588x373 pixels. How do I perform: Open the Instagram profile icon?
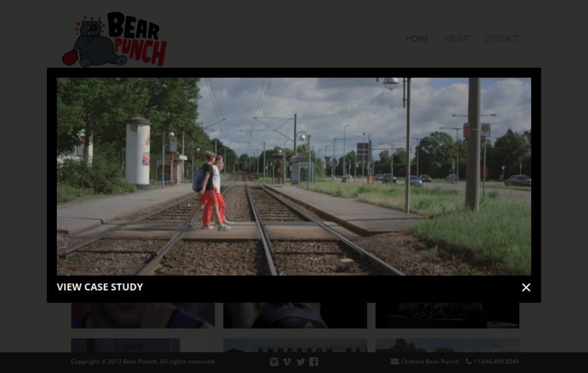coord(274,362)
